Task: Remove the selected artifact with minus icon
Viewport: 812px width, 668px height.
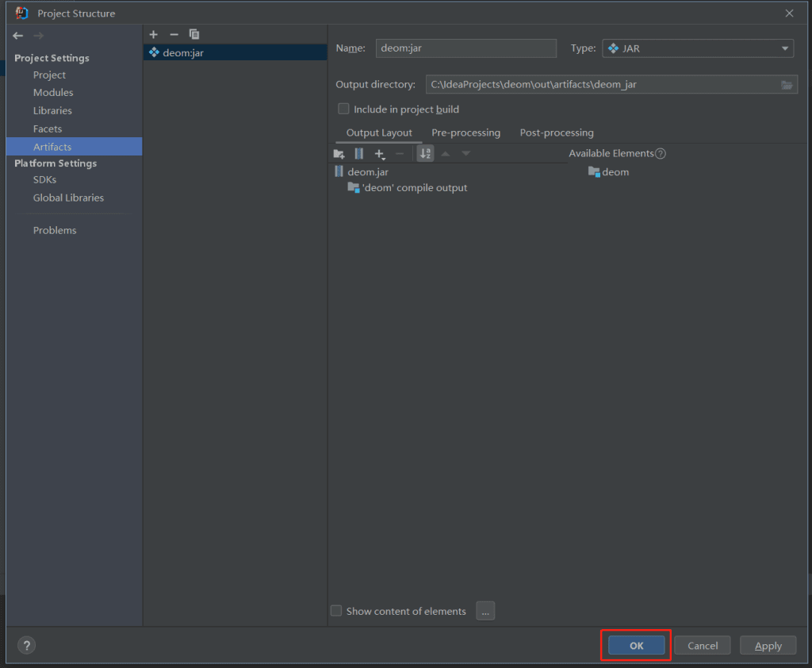Action: pyautogui.click(x=174, y=34)
